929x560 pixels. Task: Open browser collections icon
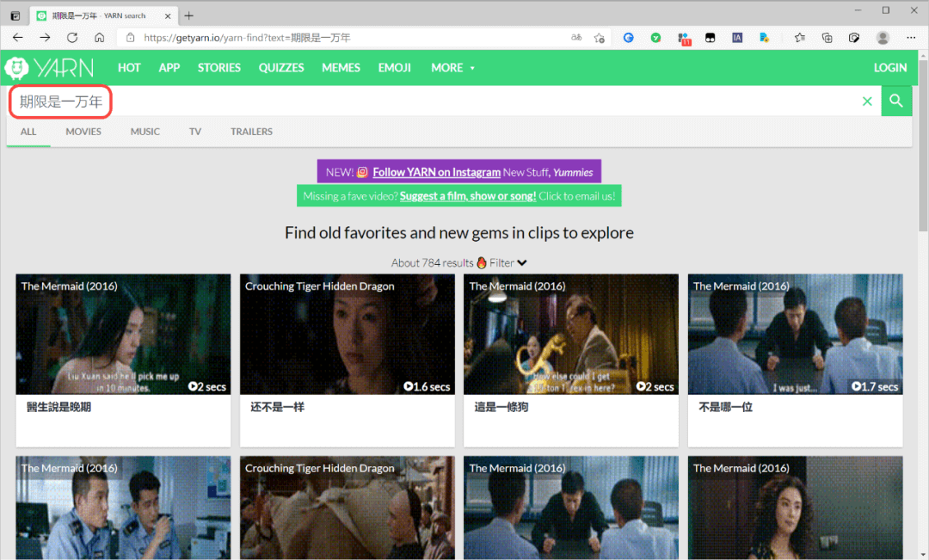coord(827,37)
